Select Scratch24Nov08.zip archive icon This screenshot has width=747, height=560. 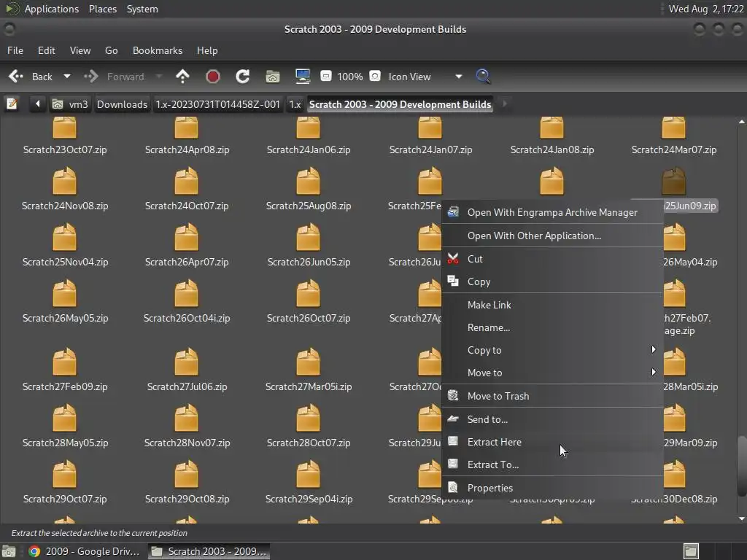coord(64,181)
